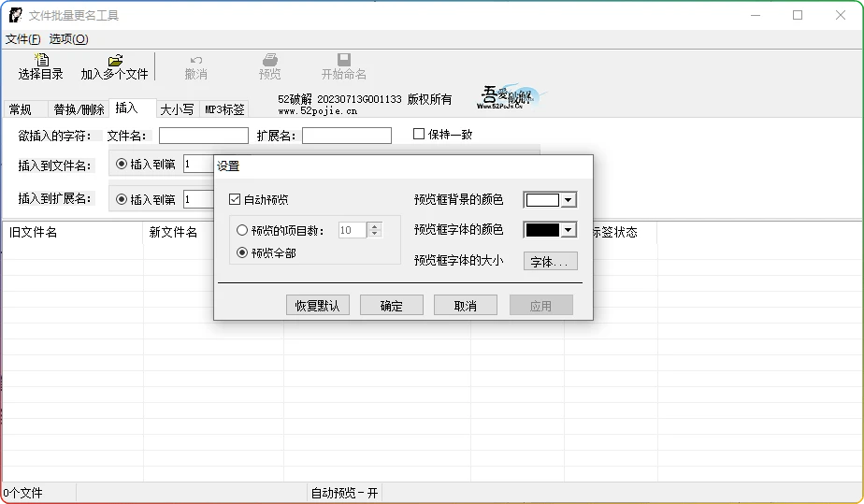The width and height of the screenshot is (864, 504).
Task: Click the 加入多个文件 folder icon
Action: (x=115, y=60)
